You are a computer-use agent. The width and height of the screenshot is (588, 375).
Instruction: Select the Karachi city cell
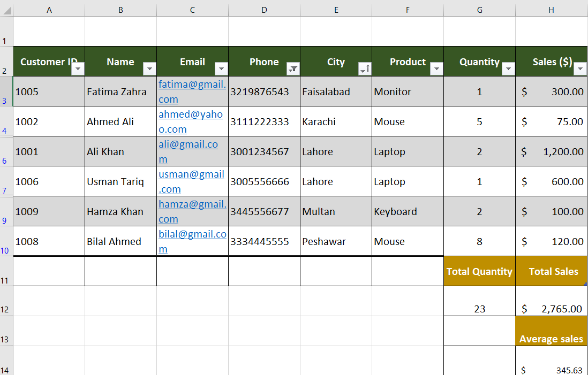[336, 121]
